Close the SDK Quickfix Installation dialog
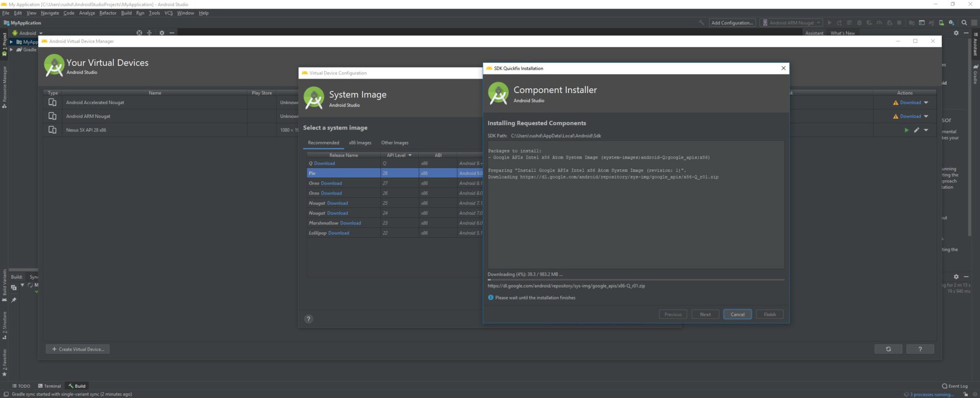 [783, 68]
